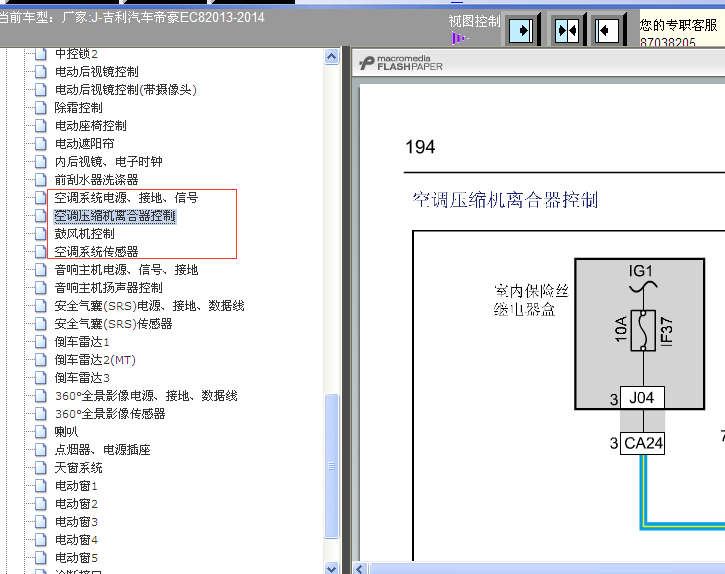
Task: Click the CA24 connector label in diagram
Action: (x=643, y=443)
